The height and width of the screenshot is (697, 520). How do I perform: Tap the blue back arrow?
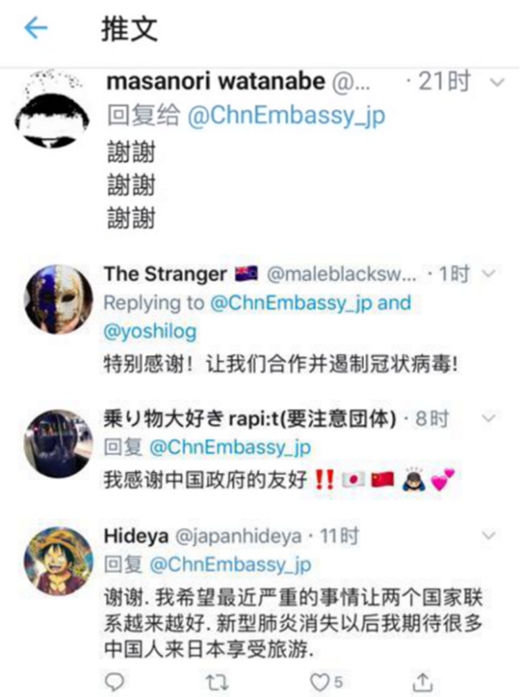[x=36, y=29]
